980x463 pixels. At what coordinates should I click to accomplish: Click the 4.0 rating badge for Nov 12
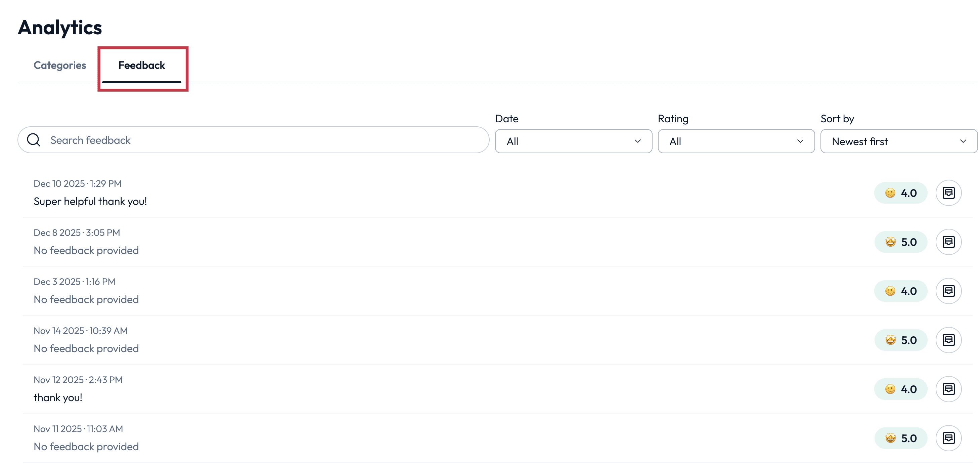(900, 389)
